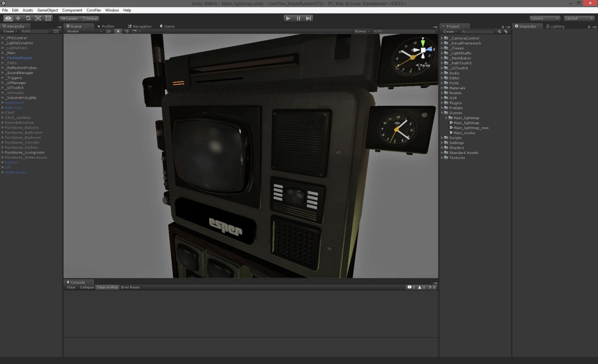The height and width of the screenshot is (364, 598).
Task: Toggle 2D mode in Scene view
Action: (x=108, y=31)
